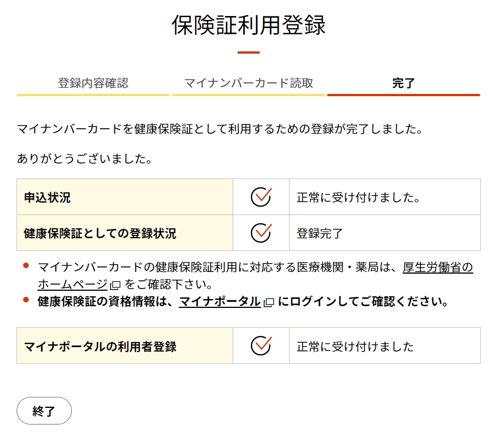Click the 申込状況 row label
This screenshot has width=504, height=440.
tap(48, 197)
